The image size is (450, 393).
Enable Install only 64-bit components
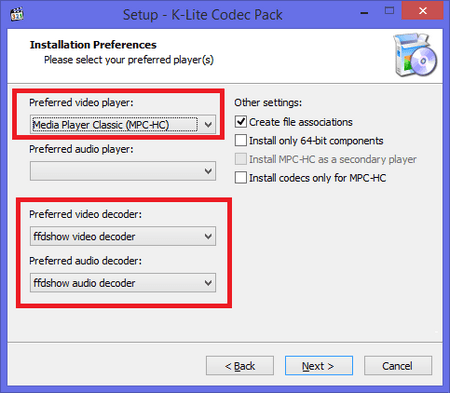(241, 141)
